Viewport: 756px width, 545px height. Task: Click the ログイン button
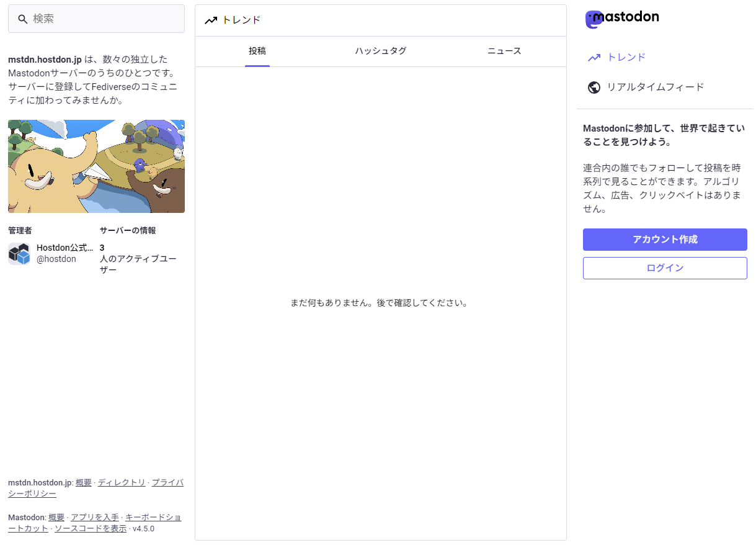tap(665, 268)
